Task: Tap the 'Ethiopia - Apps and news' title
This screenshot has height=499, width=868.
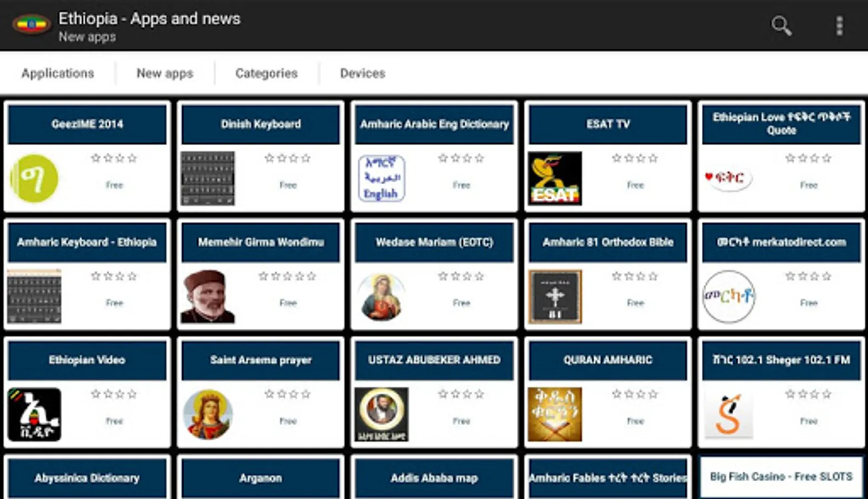Action: [x=150, y=19]
